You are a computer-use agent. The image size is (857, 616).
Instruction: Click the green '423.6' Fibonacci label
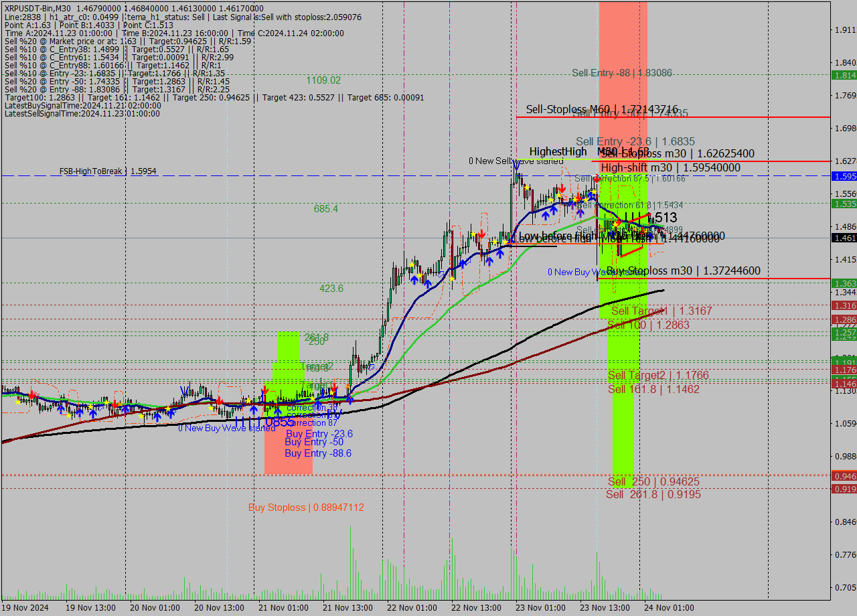pyautogui.click(x=331, y=288)
